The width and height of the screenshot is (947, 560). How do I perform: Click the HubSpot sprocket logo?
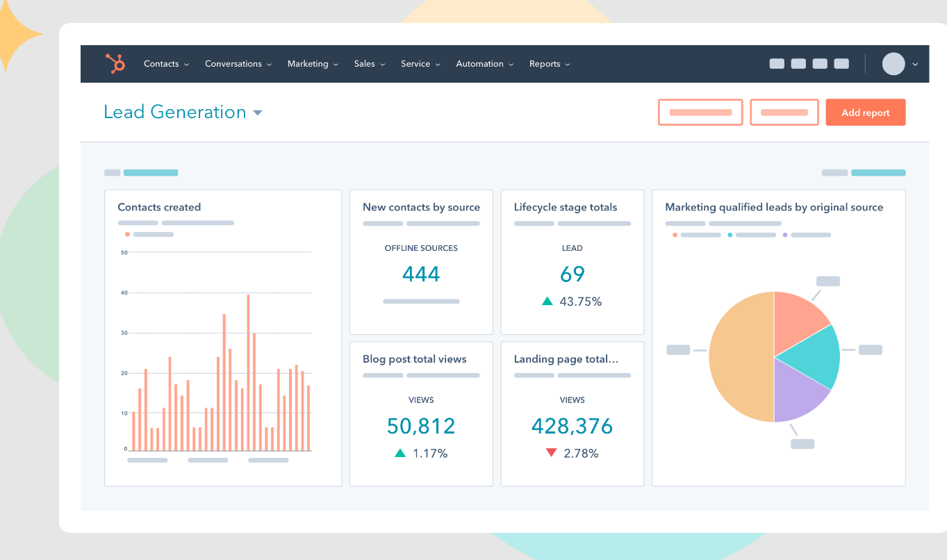[x=115, y=63]
